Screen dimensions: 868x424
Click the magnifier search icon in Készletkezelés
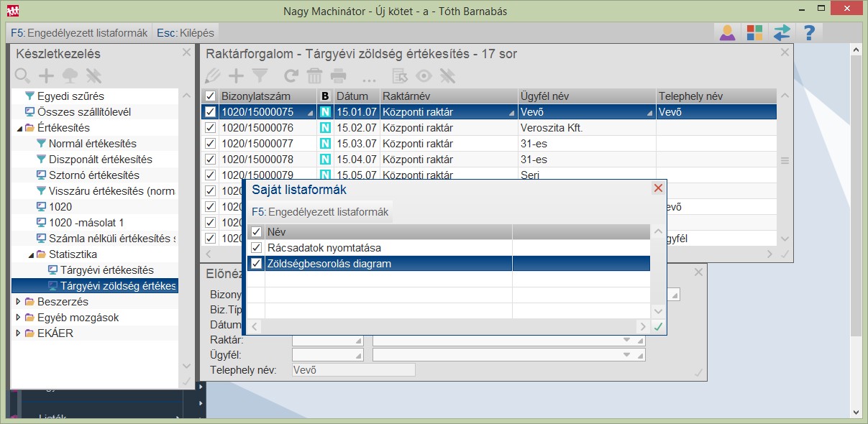22,75
